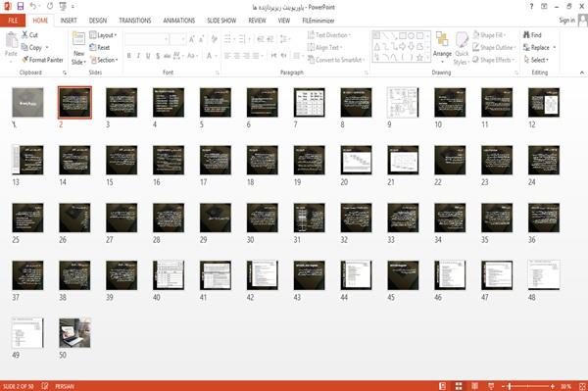Select slide 20 thumbnail
588x391 pixels.
[357, 160]
